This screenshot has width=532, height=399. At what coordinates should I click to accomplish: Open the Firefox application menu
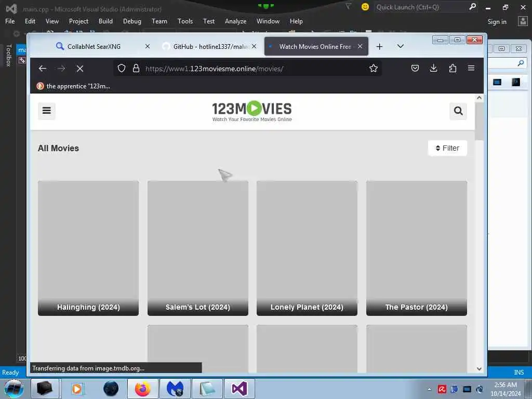[x=471, y=68]
